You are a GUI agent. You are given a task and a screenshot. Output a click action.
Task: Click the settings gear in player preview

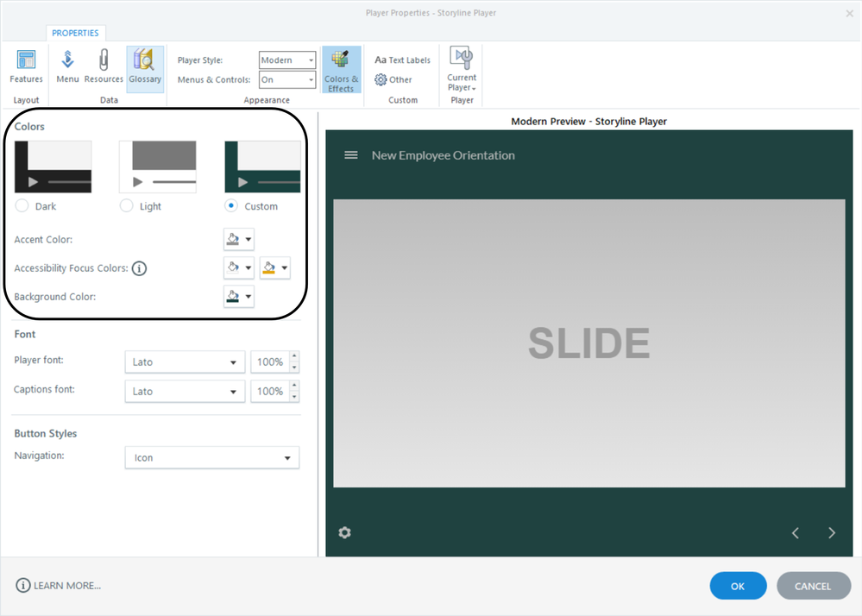click(x=345, y=532)
